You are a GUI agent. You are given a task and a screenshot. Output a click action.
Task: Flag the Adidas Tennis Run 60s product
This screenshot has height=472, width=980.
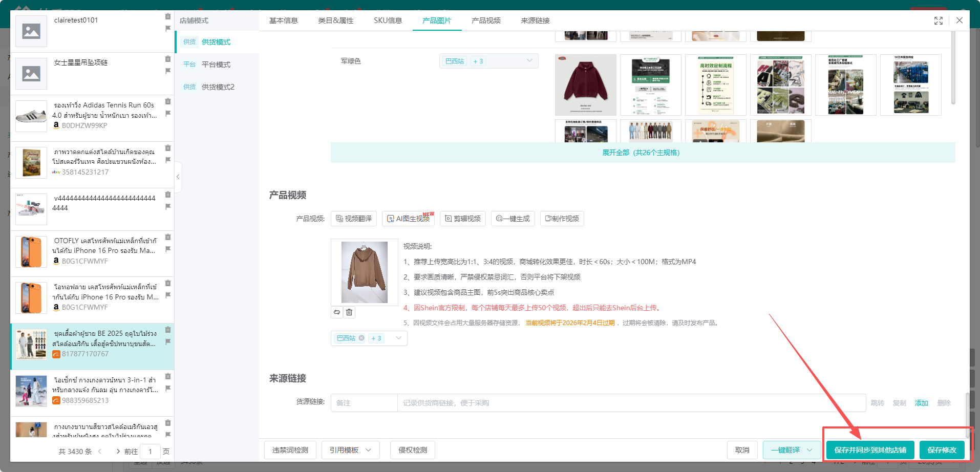pos(168,114)
